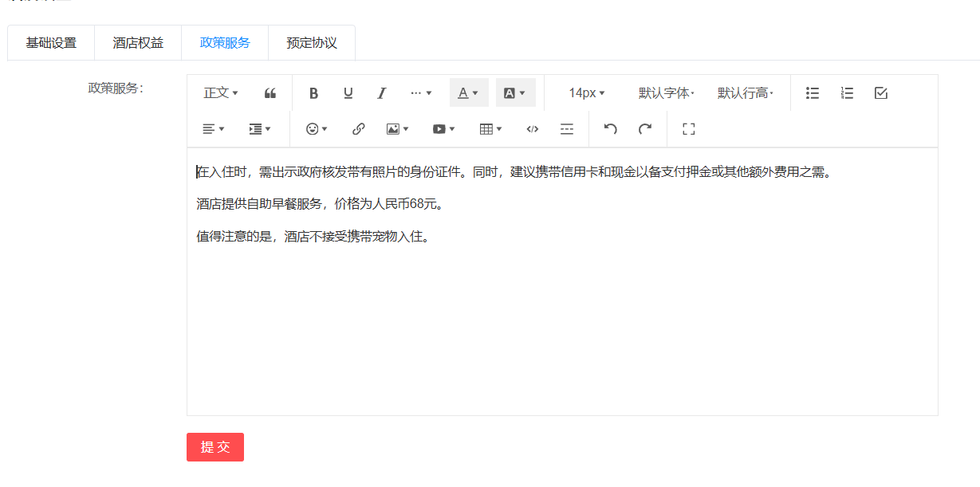
Task: Toggle the bulleted list
Action: click(x=812, y=93)
